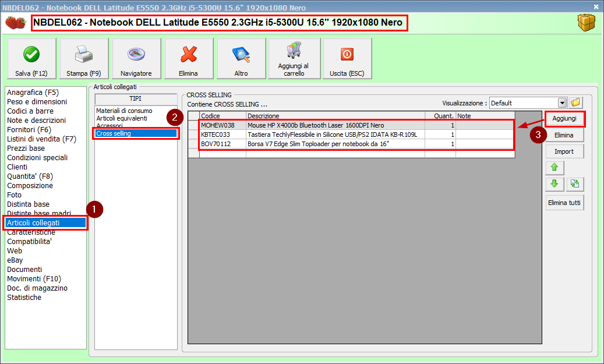
Task: Select Cross selling type
Action: pyautogui.click(x=136, y=133)
